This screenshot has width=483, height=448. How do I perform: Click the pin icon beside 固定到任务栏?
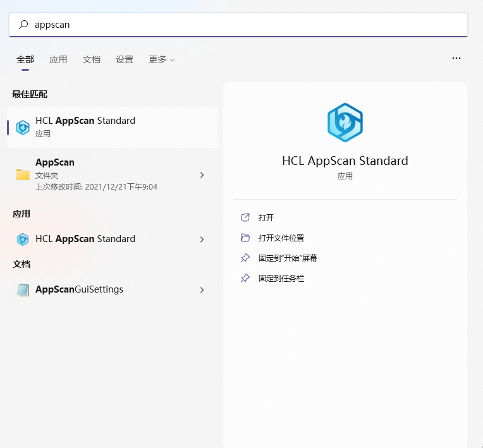click(x=245, y=278)
